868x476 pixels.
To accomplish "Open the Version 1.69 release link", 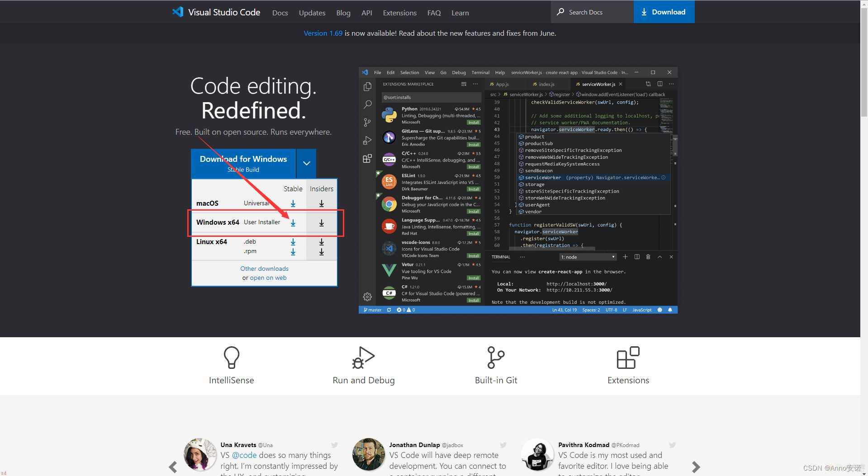I will point(323,33).
